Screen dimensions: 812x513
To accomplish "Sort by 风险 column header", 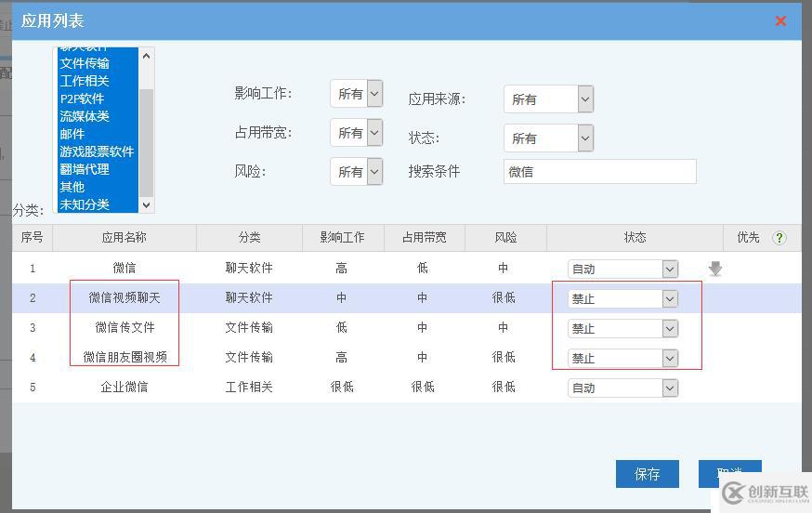I will 505,238.
